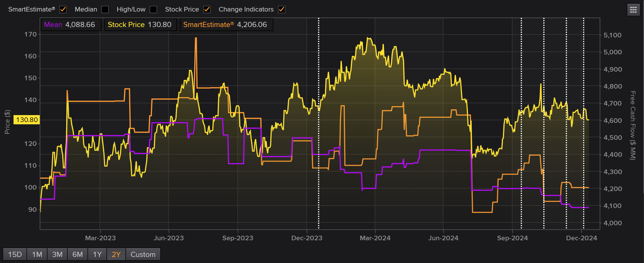Disable the Change Indicators checkbox
Image resolution: width=644 pixels, height=263 pixels.
[281, 9]
